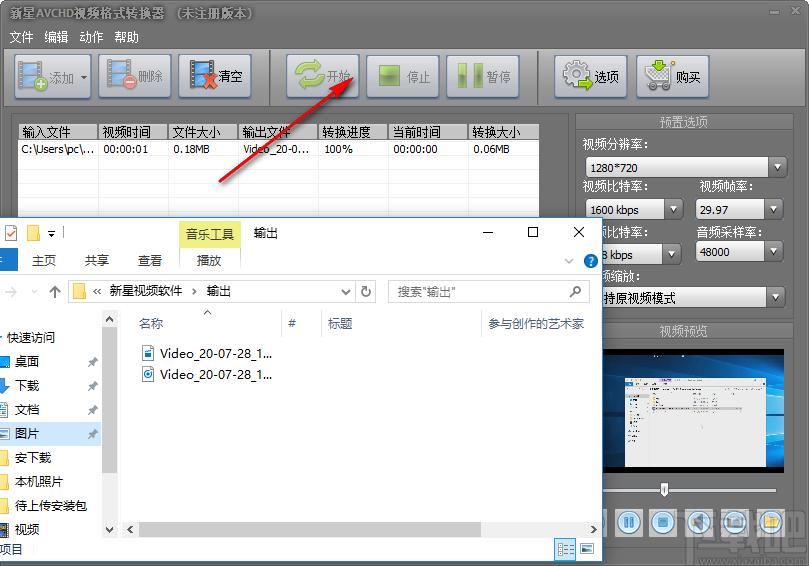This screenshot has width=809, height=566.
Task: Open the 编辑 menu
Action: coord(56,37)
